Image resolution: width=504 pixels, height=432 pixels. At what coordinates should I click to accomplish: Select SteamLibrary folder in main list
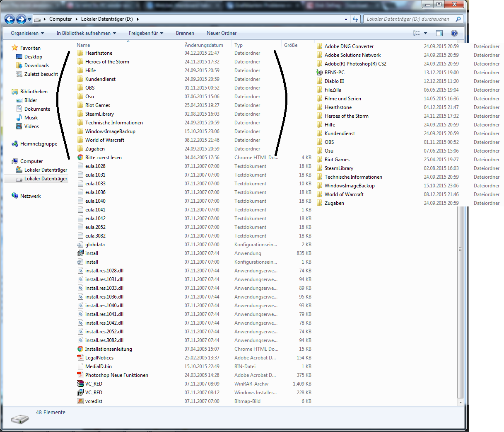(x=99, y=114)
